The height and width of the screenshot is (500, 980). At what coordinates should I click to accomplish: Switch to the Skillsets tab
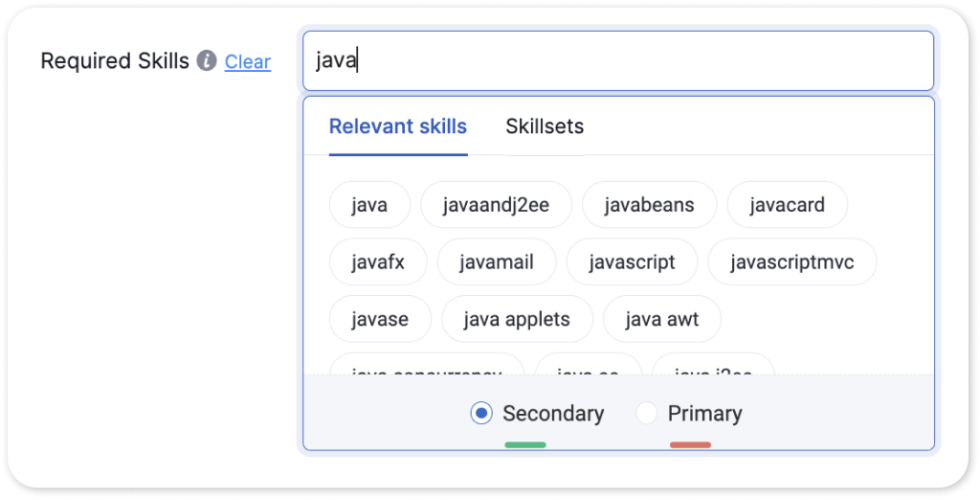[x=545, y=126]
